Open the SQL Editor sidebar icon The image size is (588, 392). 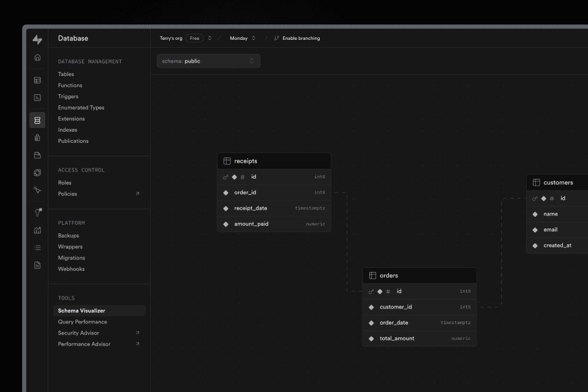(37, 97)
